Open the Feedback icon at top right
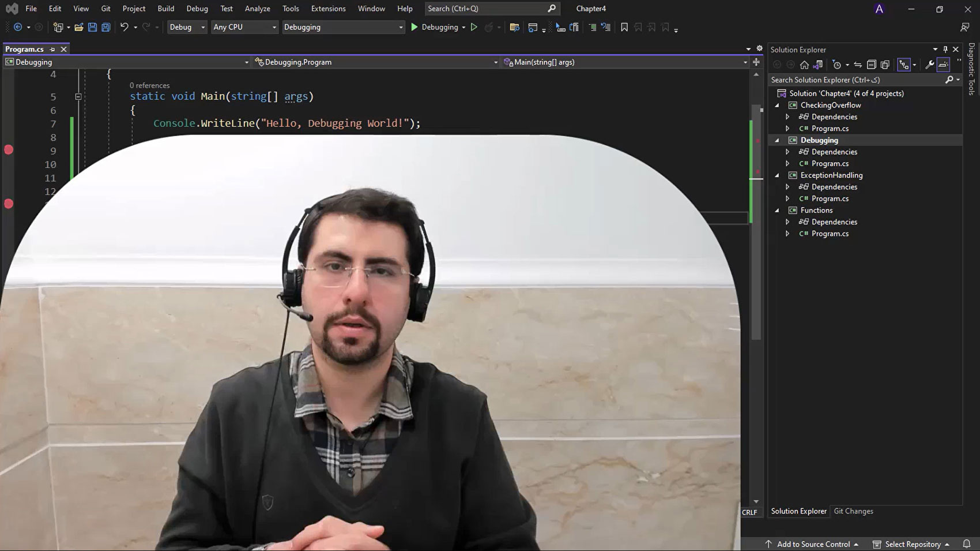Image resolution: width=980 pixels, height=551 pixels. point(965,27)
